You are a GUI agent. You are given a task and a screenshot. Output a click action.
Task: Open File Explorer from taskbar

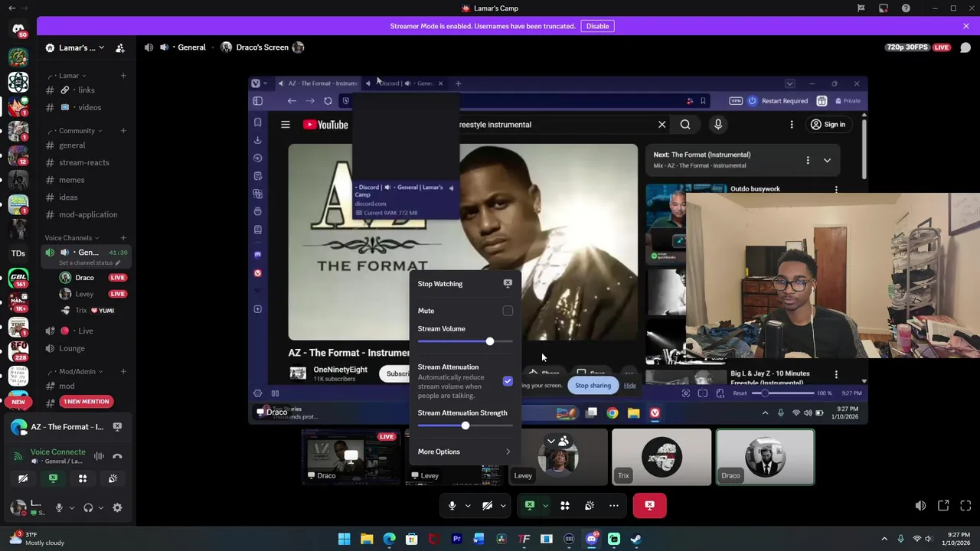tap(367, 539)
